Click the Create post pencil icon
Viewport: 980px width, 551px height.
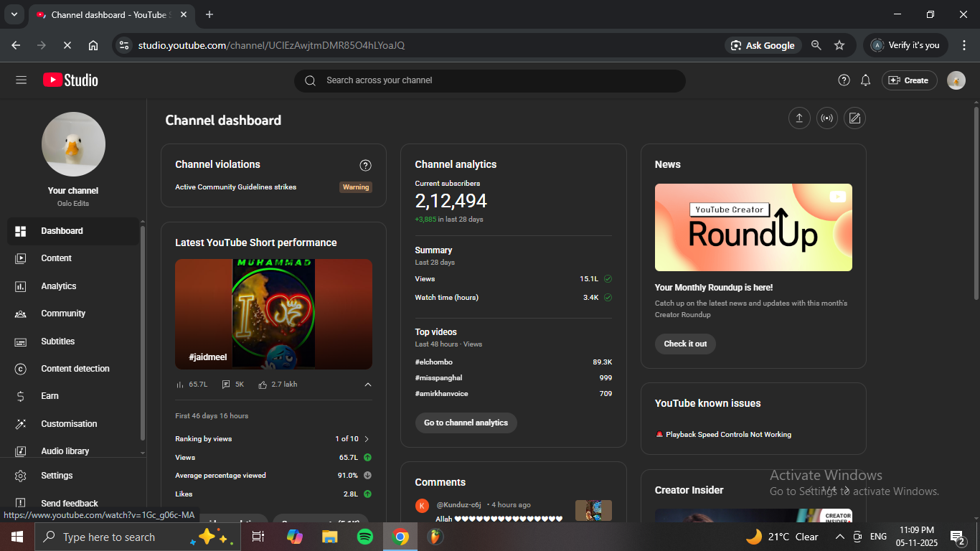point(854,118)
